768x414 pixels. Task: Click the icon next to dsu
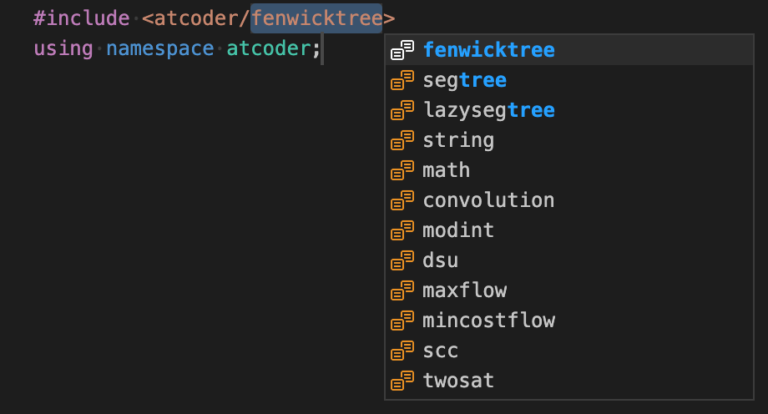pos(402,261)
